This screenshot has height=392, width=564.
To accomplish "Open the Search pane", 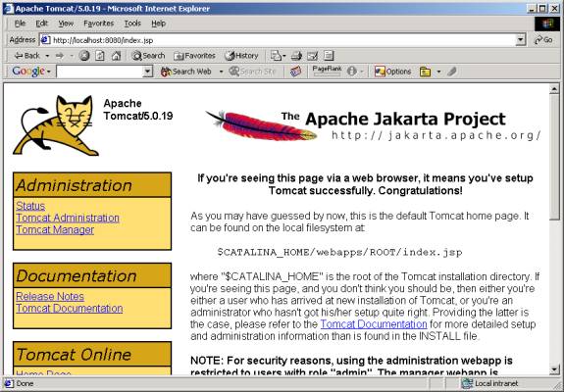I will [148, 56].
